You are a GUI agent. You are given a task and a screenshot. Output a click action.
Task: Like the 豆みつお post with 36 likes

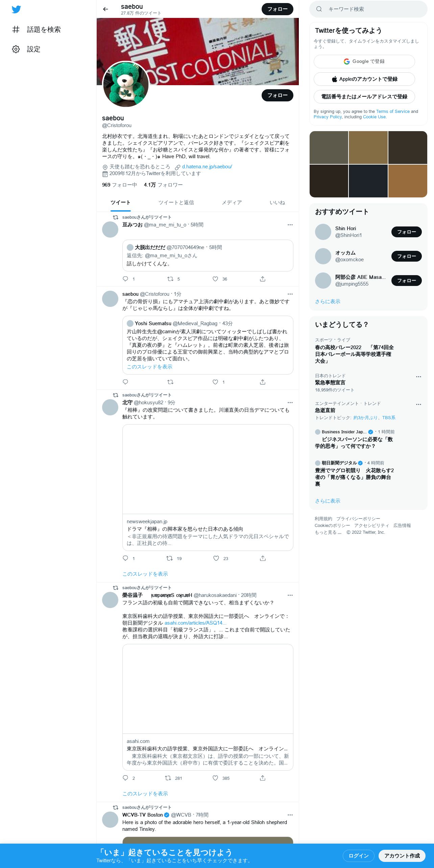(215, 279)
